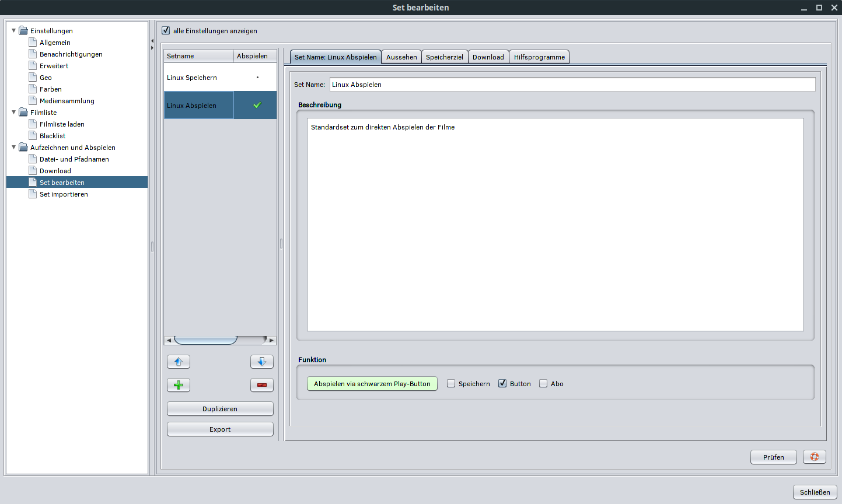Collapse 'Aufzeichnen und Abspielen' tree node
Screen dimensions: 842x504
point(14,147)
